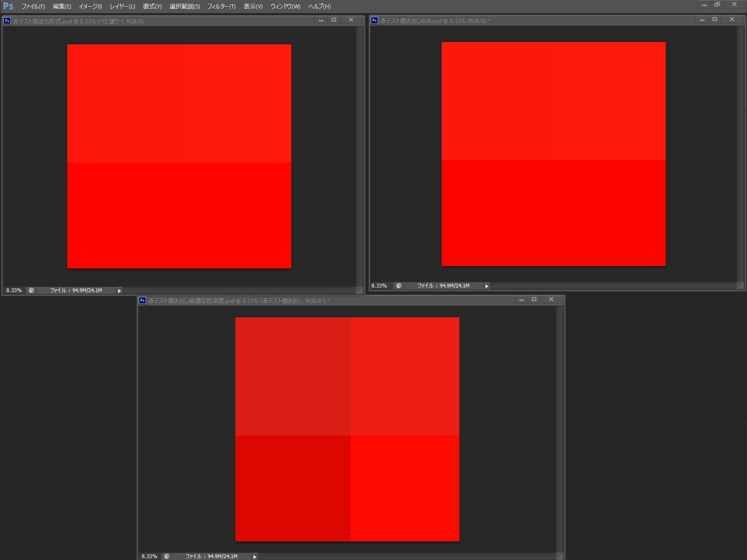Viewport: 747px width, 560px height.
Task: Click vertical scrollbar of 赤テスト指定の形式.psd window
Action: [359, 156]
